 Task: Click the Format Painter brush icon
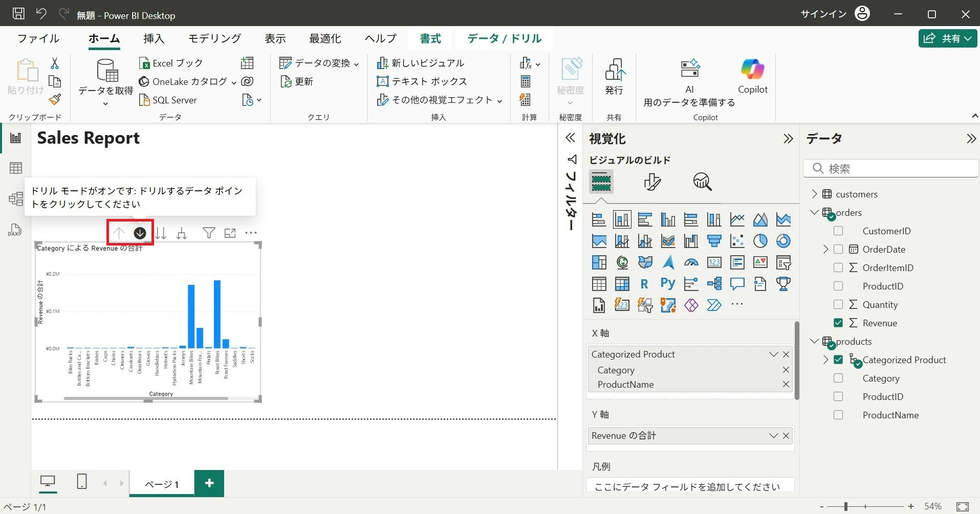point(55,100)
